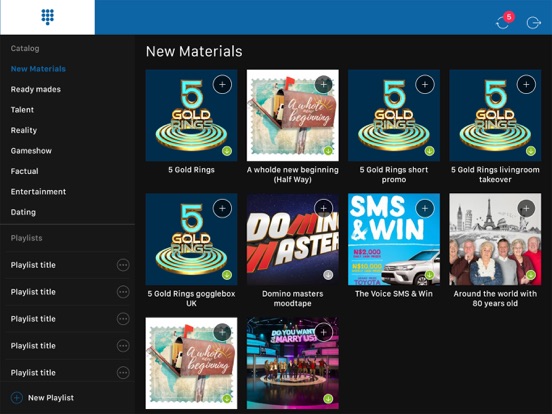This screenshot has width=552, height=414.
Task: Open options menu for fourth Playlist title
Action: (123, 346)
